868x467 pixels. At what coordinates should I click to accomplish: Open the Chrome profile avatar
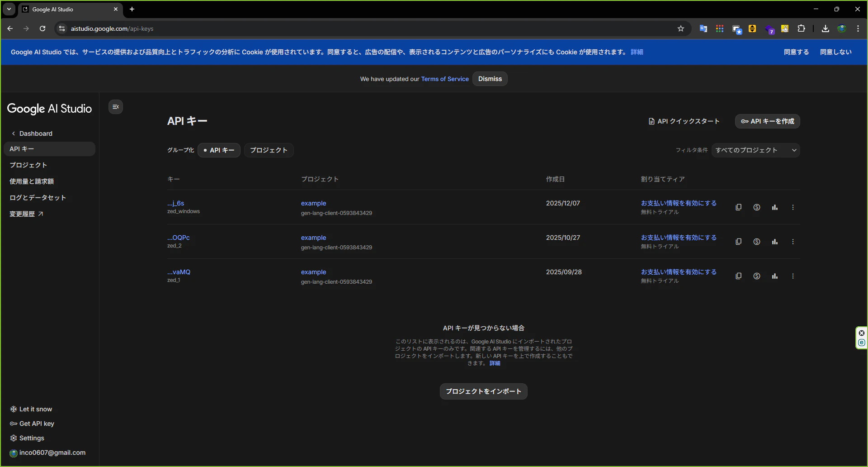pyautogui.click(x=841, y=29)
